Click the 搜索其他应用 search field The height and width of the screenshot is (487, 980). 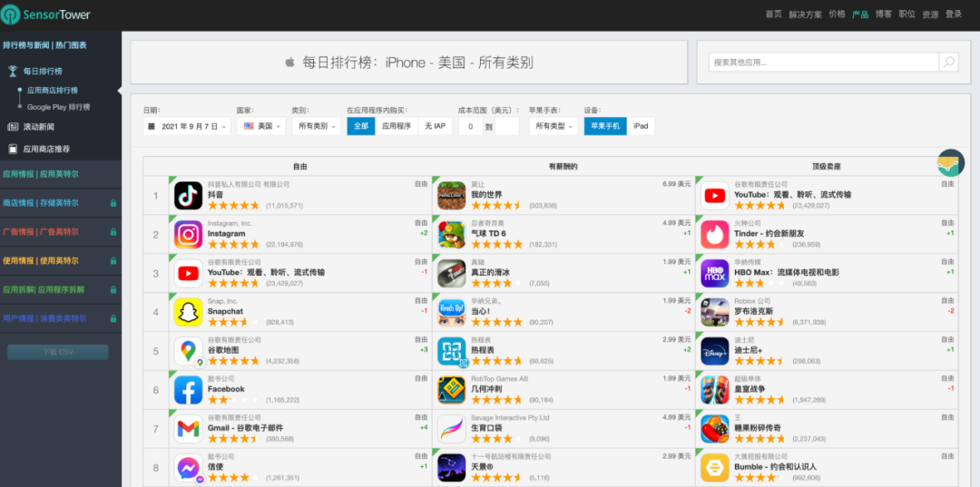824,62
